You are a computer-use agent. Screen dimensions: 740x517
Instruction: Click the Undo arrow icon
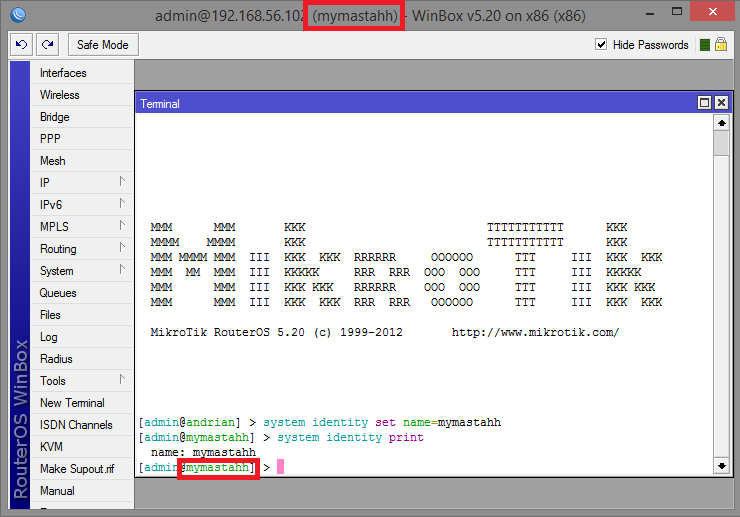(x=21, y=45)
